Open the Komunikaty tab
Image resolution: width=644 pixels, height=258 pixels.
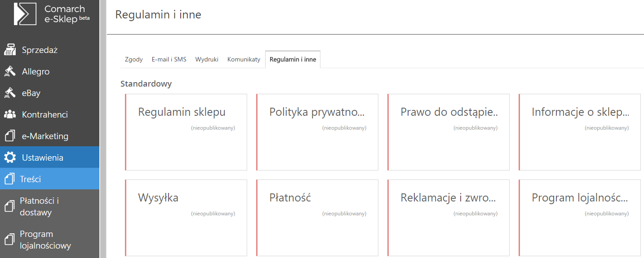pos(244,59)
